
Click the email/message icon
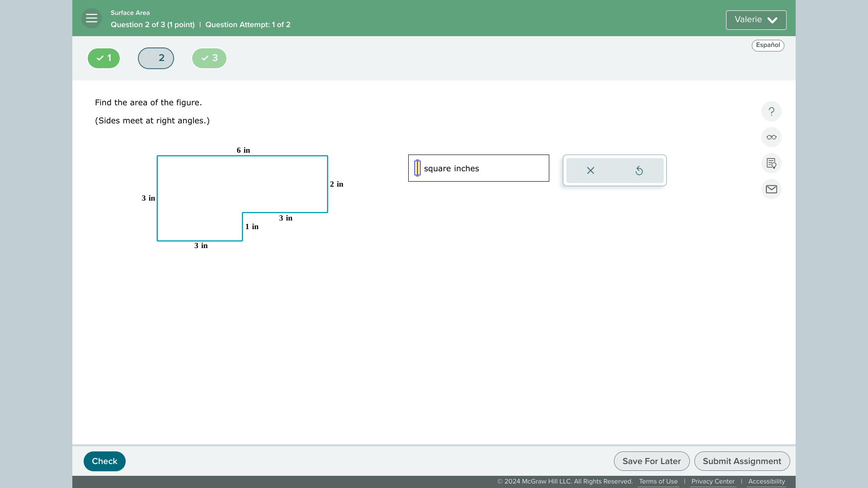click(x=771, y=189)
